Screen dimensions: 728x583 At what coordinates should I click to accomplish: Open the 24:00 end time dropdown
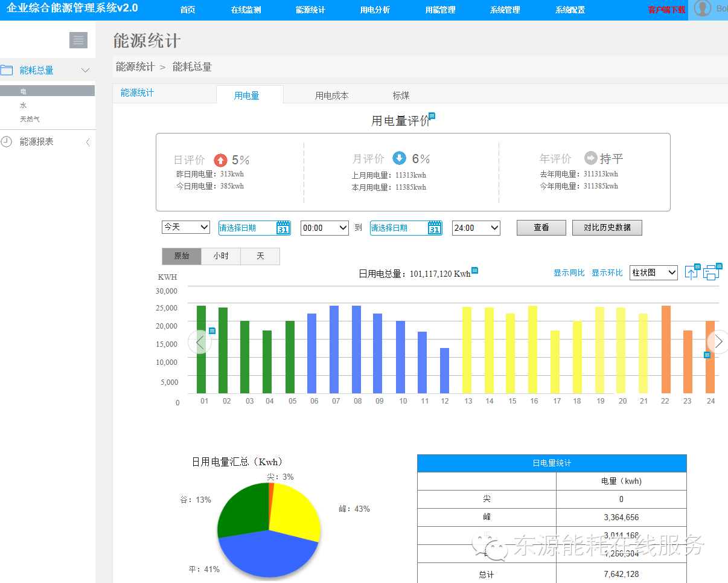tap(476, 228)
